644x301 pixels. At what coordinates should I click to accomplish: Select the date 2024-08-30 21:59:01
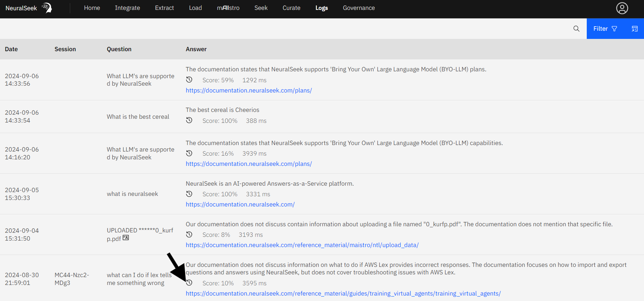click(22, 279)
